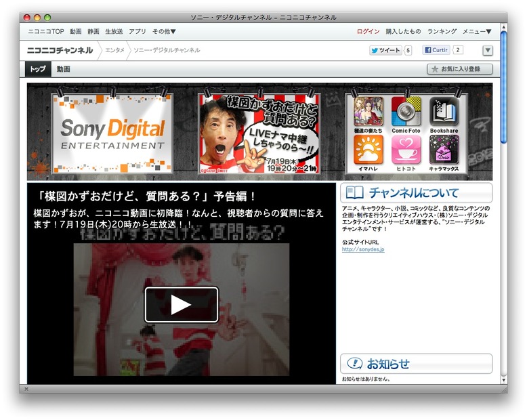527x420 pixels.
Task: Expand the メニュー dropdown
Action: pos(477,31)
